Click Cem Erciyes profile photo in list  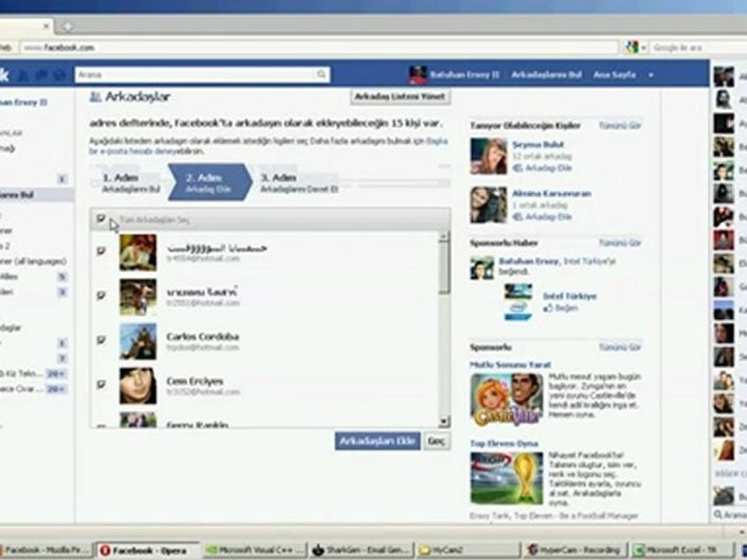click(138, 386)
